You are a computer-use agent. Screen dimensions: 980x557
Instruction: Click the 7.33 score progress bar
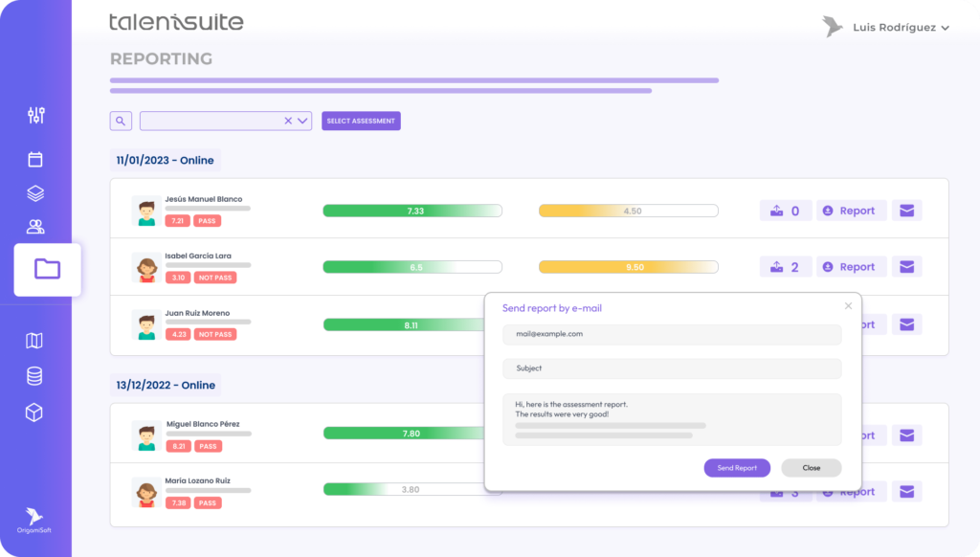point(412,210)
